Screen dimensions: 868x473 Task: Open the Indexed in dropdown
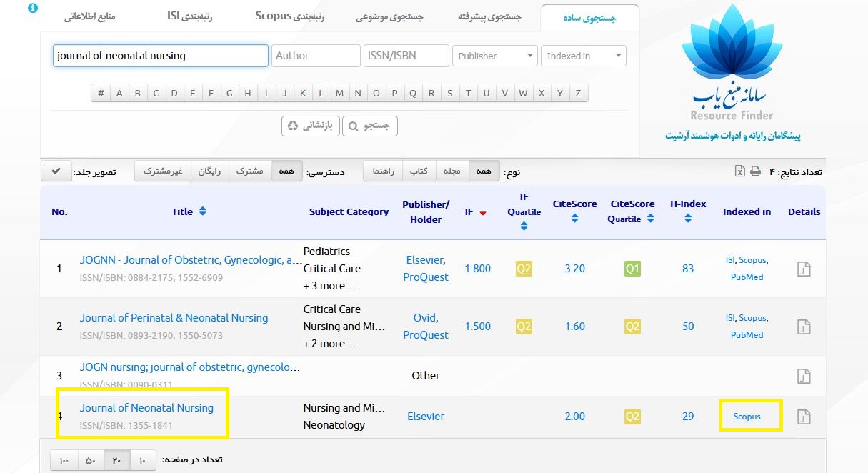pyautogui.click(x=583, y=56)
